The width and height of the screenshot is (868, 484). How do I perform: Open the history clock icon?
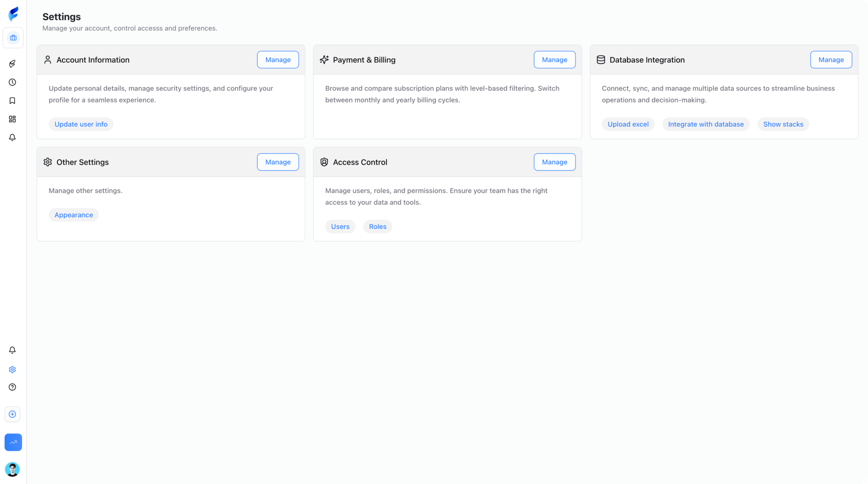pyautogui.click(x=13, y=82)
